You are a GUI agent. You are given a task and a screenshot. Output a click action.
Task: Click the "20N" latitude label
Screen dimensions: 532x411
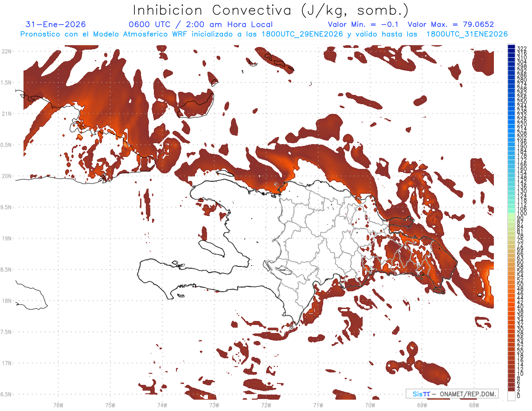[7, 176]
